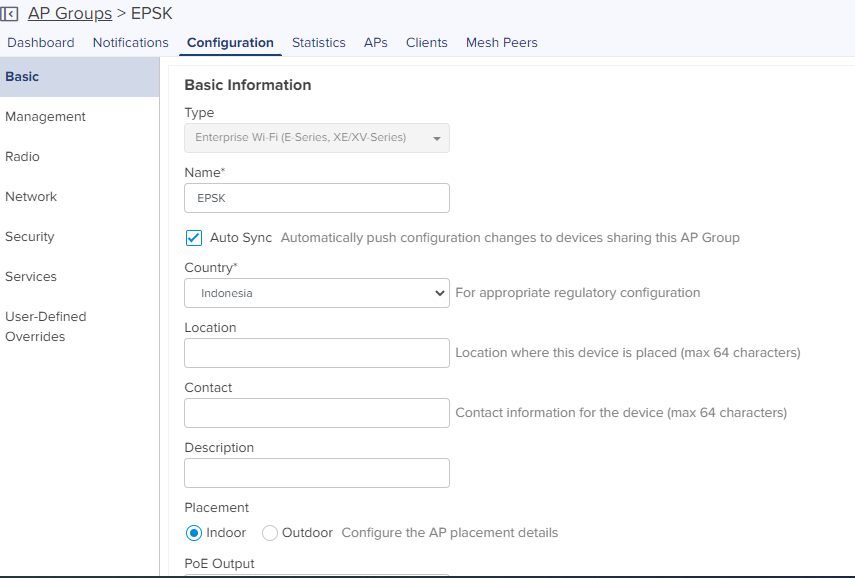
Task: Click the Description text box
Action: coord(317,473)
